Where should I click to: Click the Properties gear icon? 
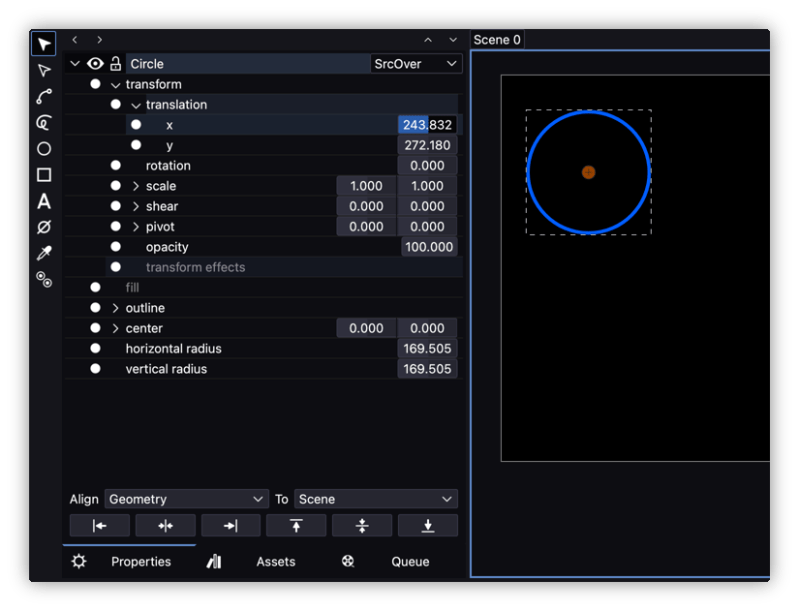[79, 562]
